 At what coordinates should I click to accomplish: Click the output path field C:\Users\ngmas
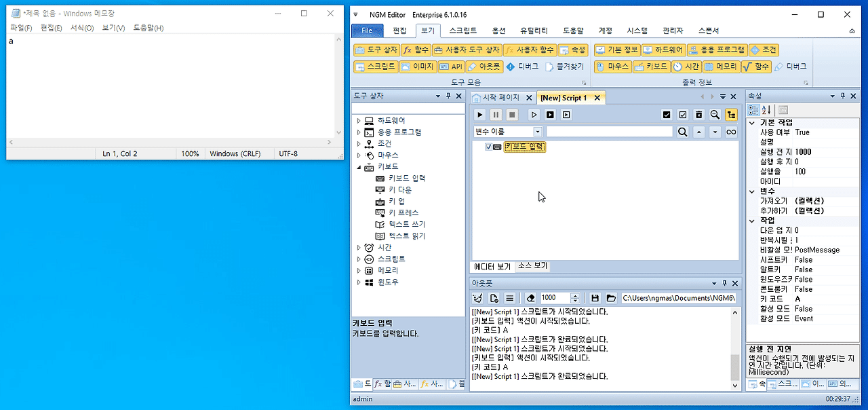coord(678,298)
